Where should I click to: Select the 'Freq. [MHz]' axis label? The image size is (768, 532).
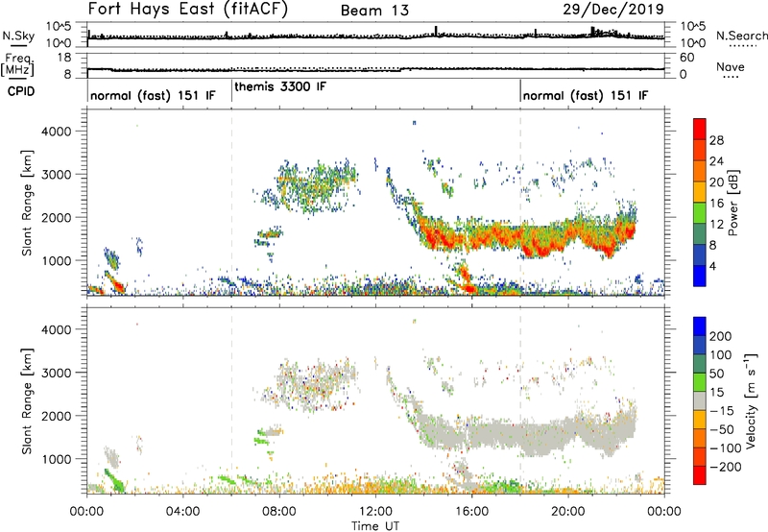coord(17,64)
